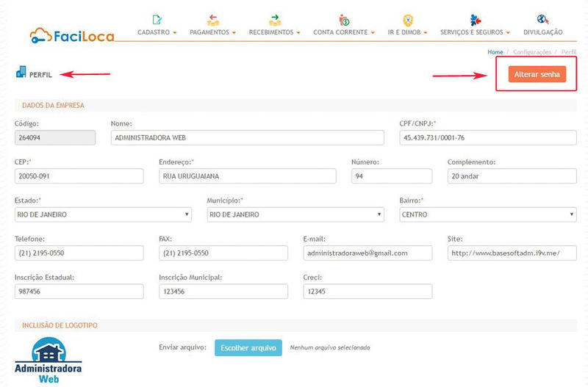
Task: Click the Recebimentos icon in navbar
Action: click(275, 20)
